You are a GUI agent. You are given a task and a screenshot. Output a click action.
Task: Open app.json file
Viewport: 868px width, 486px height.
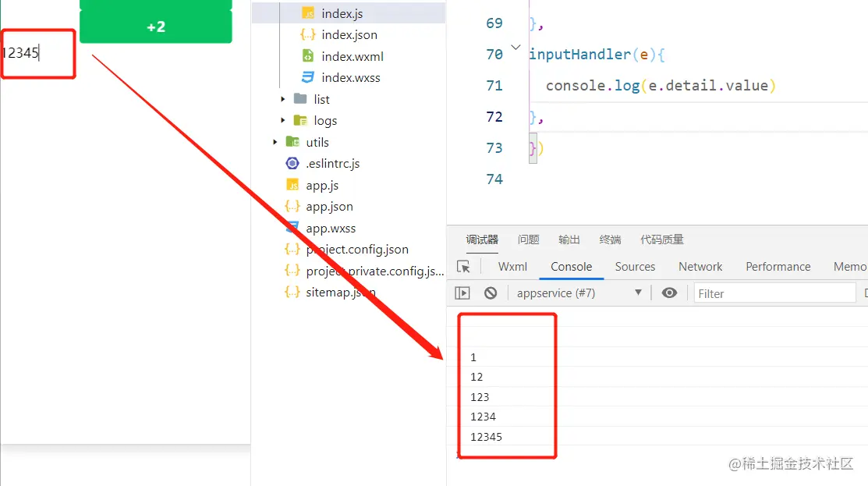[x=329, y=207]
